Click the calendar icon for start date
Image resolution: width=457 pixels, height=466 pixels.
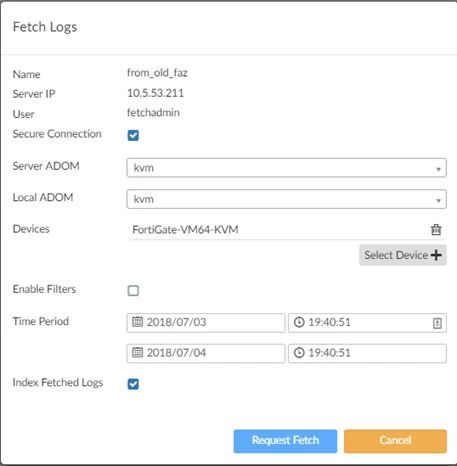[x=137, y=322]
